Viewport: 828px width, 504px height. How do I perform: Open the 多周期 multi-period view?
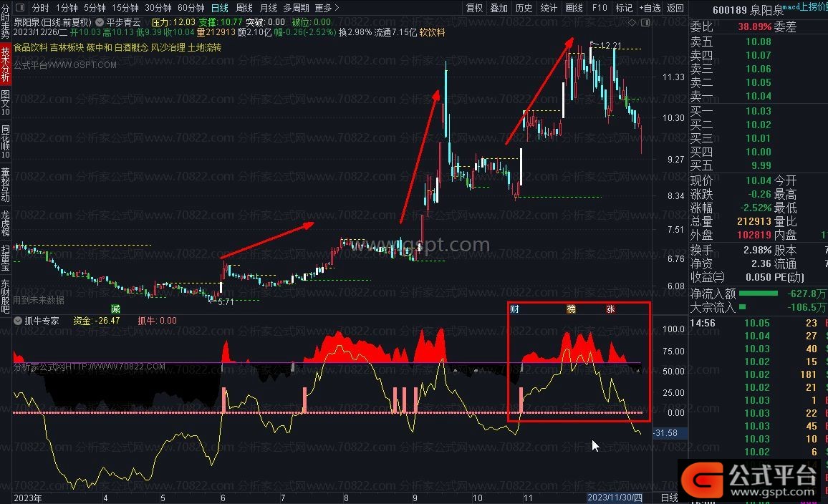click(297, 8)
